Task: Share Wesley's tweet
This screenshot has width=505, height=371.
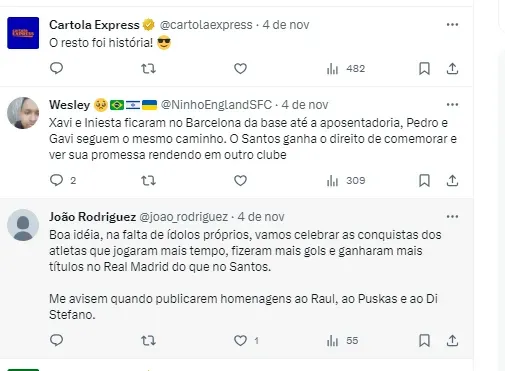Action: tap(452, 181)
